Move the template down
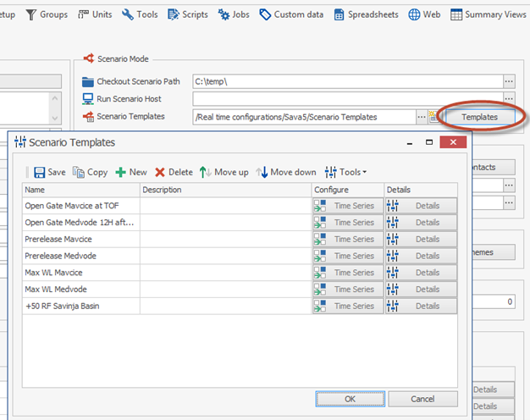 point(286,172)
